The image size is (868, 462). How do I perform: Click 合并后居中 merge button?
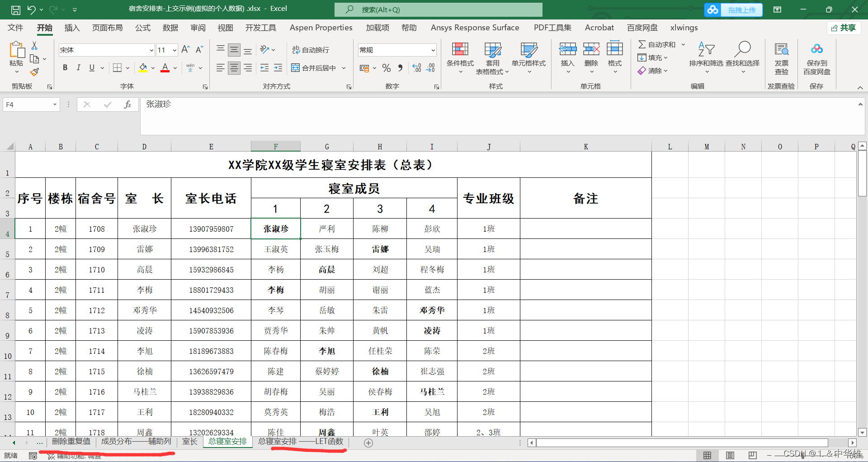tap(313, 68)
